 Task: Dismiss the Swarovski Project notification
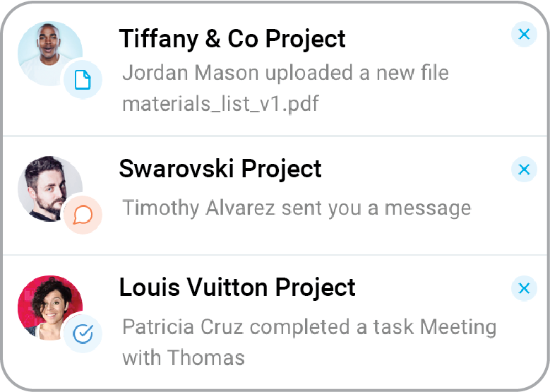[x=523, y=170]
